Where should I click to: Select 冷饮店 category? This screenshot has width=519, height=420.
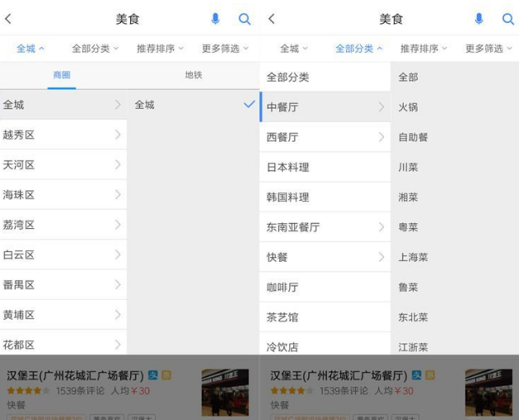(x=325, y=344)
